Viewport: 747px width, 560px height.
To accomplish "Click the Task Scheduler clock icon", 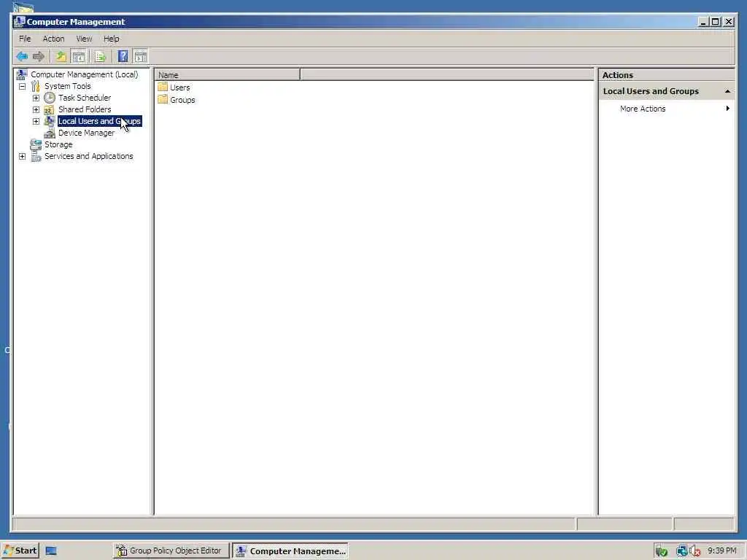I will pos(50,98).
